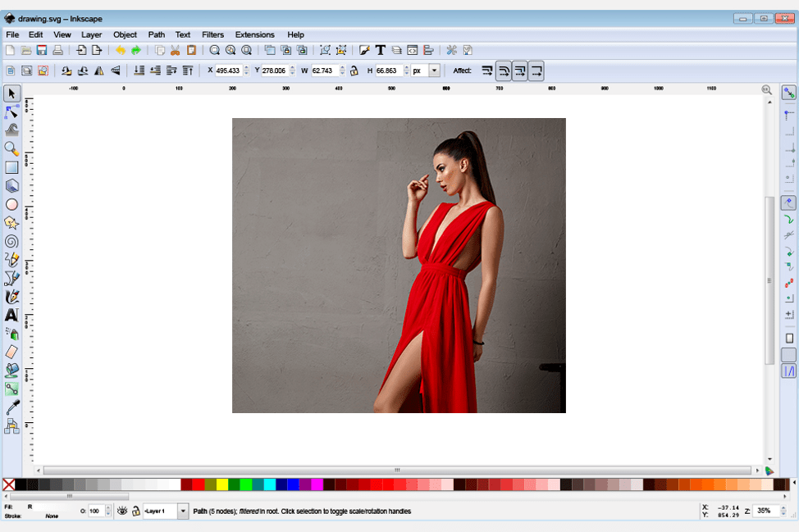
Task: Open the Edit menu
Action: click(35, 34)
